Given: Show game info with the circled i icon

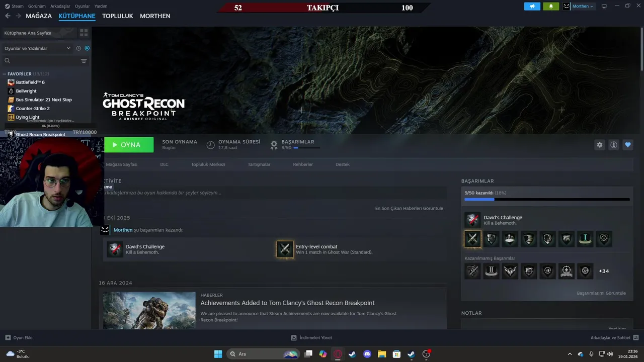Looking at the screenshot, I should [x=614, y=145].
